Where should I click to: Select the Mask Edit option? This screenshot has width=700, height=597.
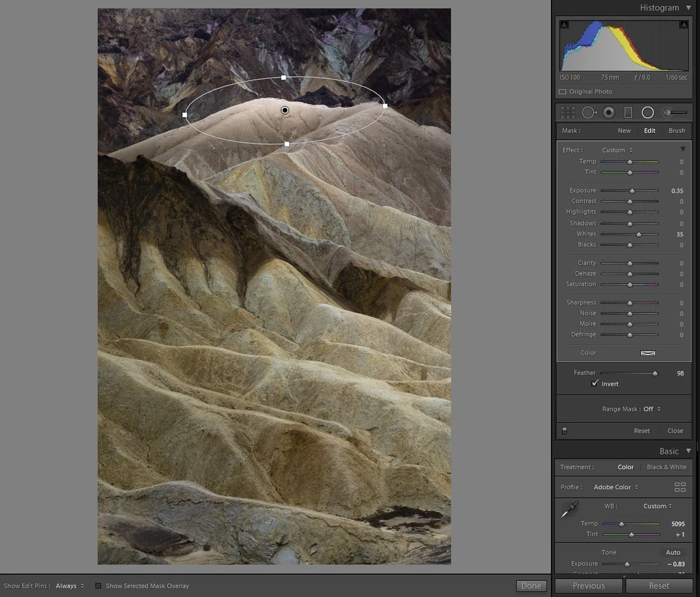[649, 131]
